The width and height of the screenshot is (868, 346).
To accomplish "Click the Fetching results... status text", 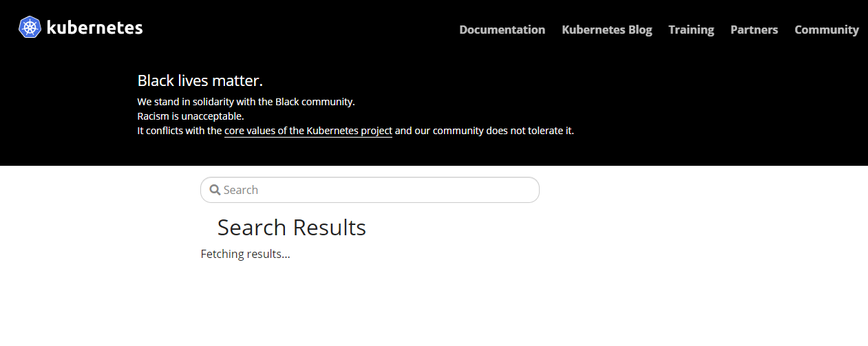I will [245, 254].
